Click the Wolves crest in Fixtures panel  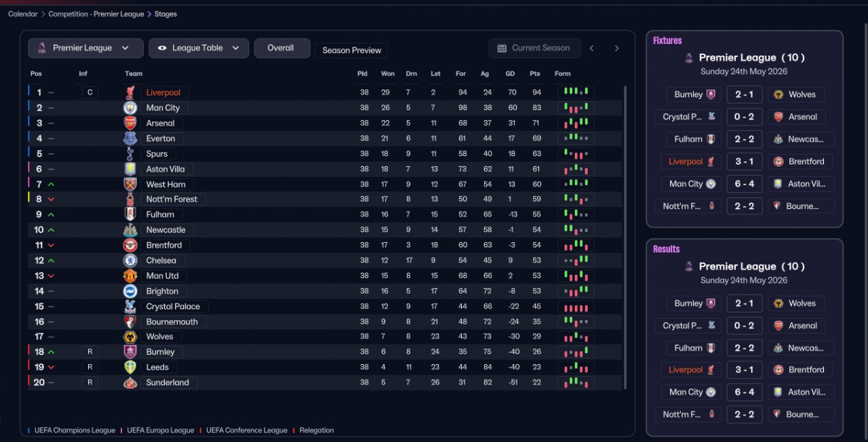click(778, 94)
